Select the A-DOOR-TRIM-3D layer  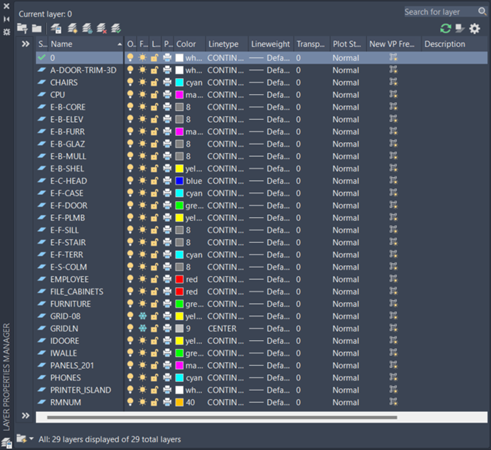83,70
